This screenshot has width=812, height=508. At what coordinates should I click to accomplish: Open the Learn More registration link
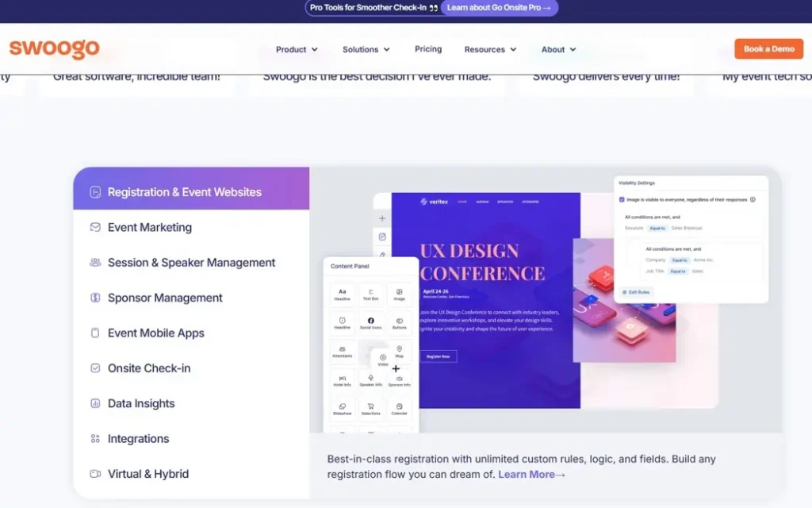531,475
